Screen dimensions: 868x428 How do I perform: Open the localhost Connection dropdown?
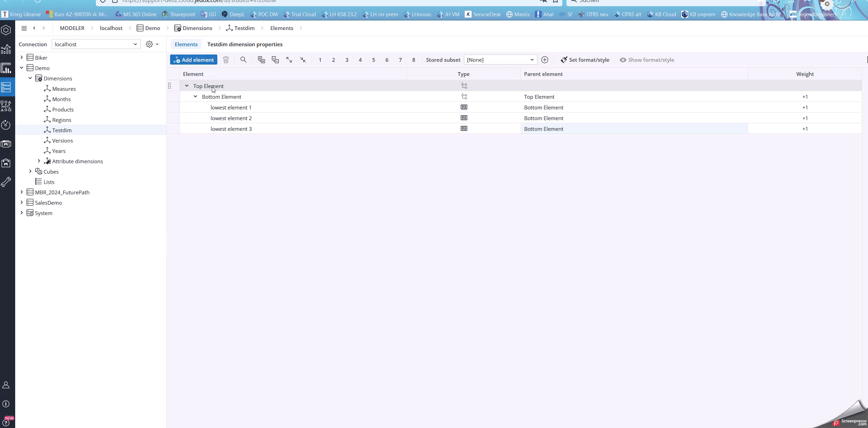click(x=96, y=44)
